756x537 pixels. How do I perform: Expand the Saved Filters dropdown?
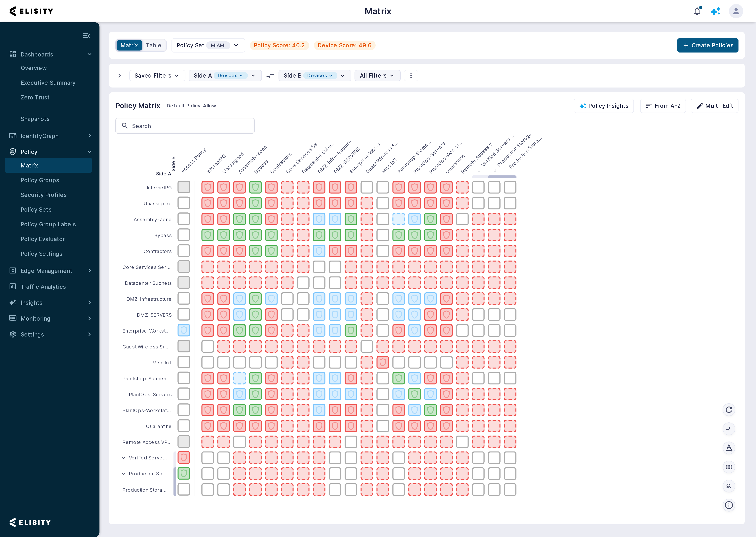tap(157, 76)
